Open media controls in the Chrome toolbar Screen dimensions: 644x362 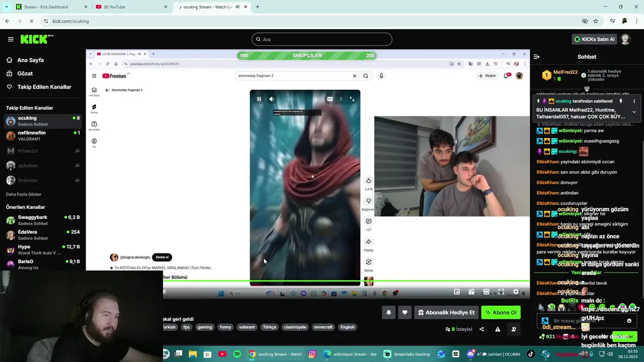pos(612,21)
